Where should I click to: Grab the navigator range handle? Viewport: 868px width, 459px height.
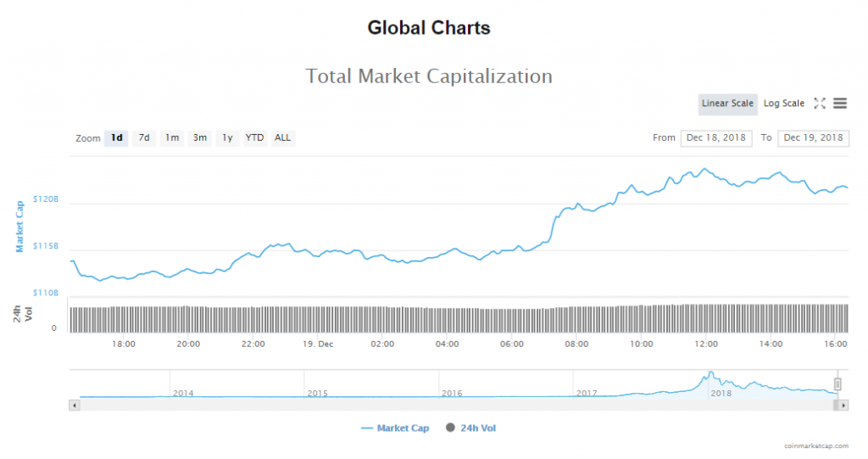tap(837, 384)
